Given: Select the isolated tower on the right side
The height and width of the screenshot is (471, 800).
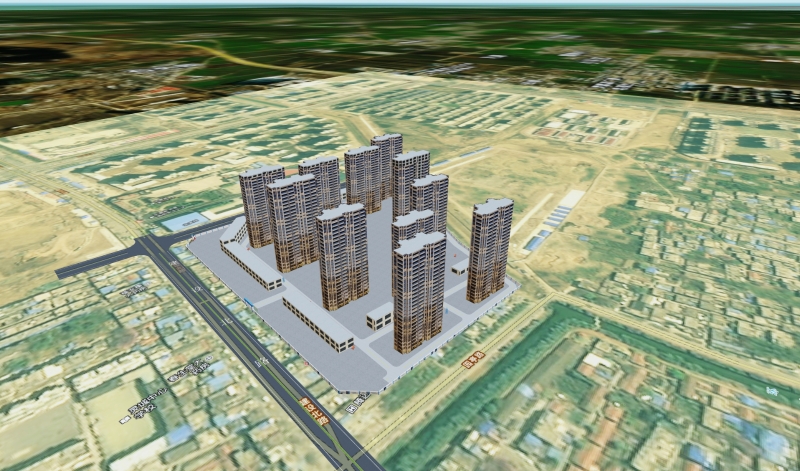Looking at the screenshot, I should pyautogui.click(x=490, y=250).
